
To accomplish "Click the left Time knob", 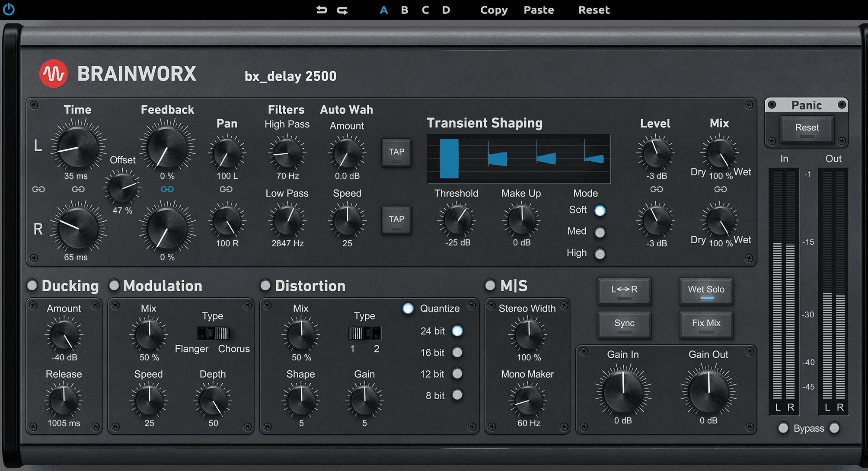I will pyautogui.click(x=78, y=147).
